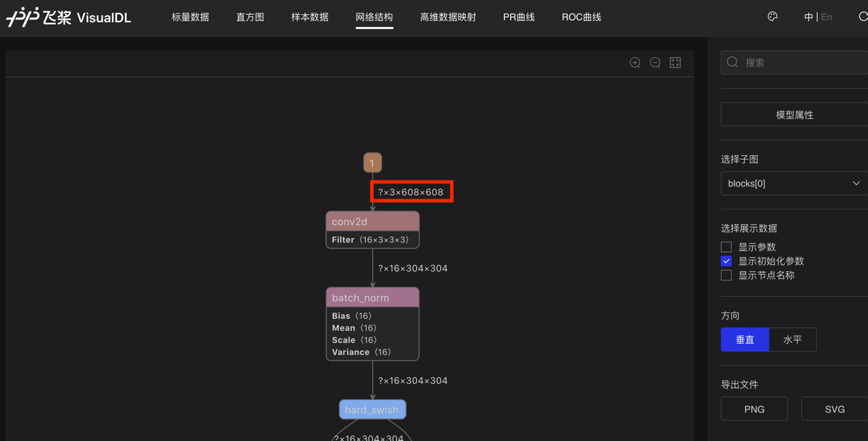This screenshot has height=441, width=868.
Task: Click the PaddlePaddle VisualDL logo
Action: [67, 17]
